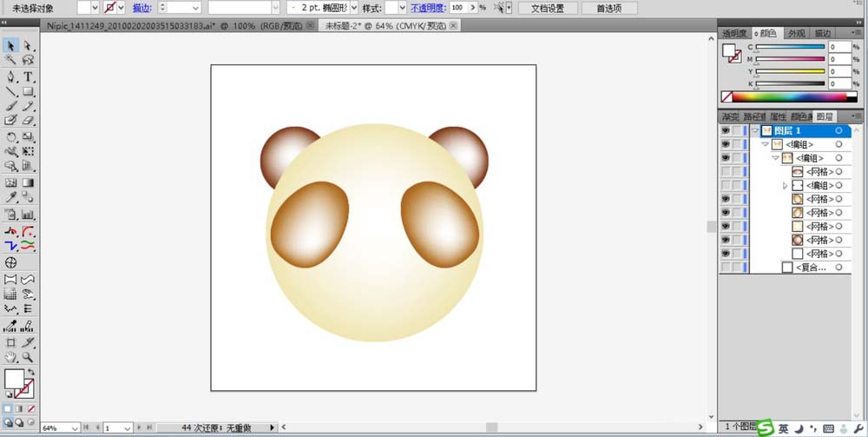Image resolution: width=868 pixels, height=437 pixels.
Task: Open the stroke weight dropdown
Action: point(195,8)
